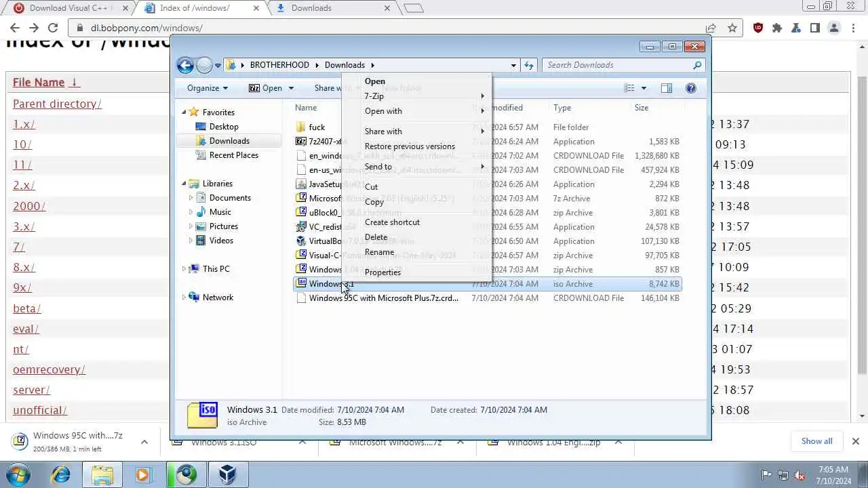Open the Organize dropdown
This screenshot has height=488, width=868.
208,88
